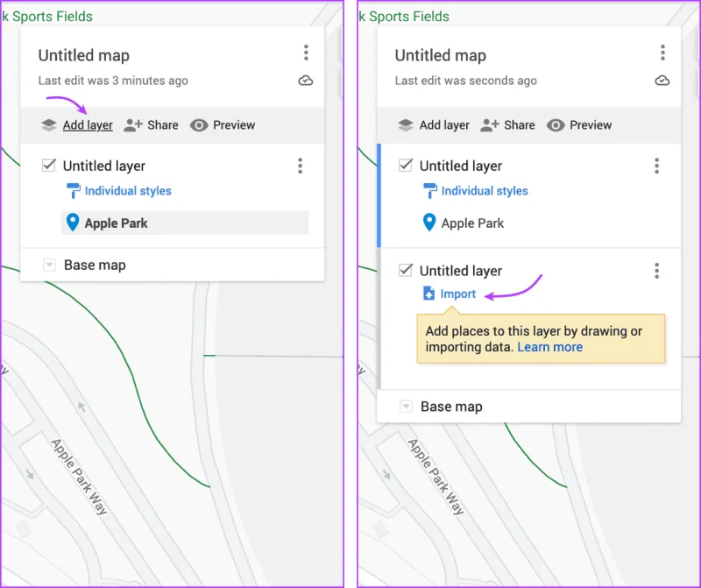Screen dimensions: 701x588
Task: Rename Untitled map title in right panel
Action: (x=441, y=55)
